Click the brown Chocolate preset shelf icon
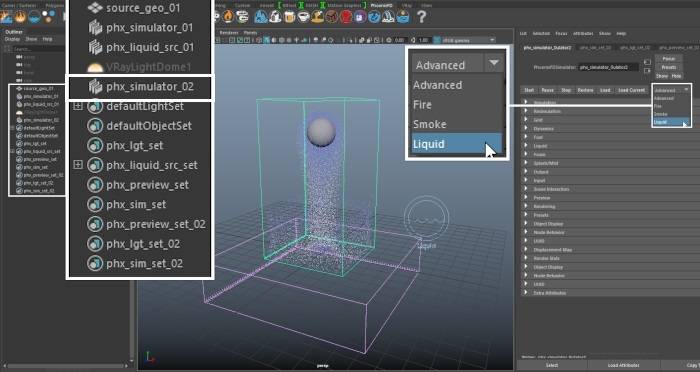 332,17
